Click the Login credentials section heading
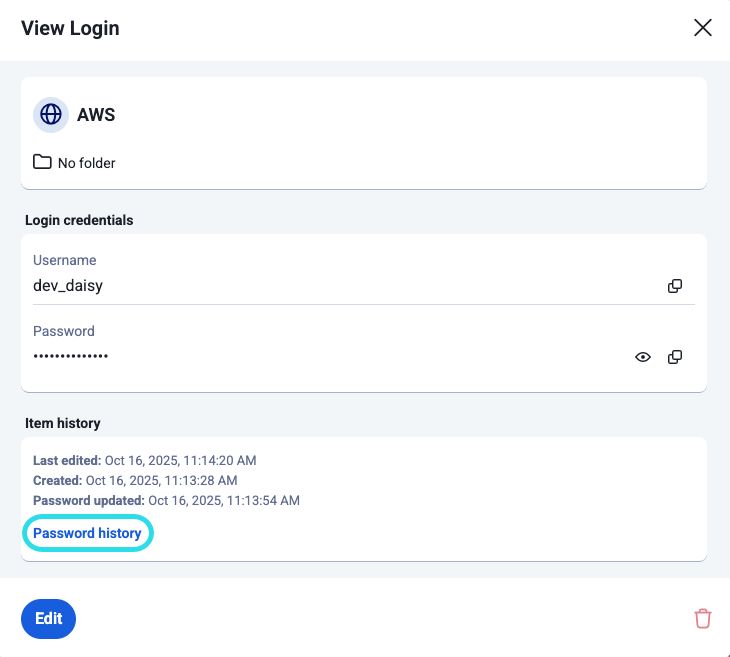 (x=79, y=219)
